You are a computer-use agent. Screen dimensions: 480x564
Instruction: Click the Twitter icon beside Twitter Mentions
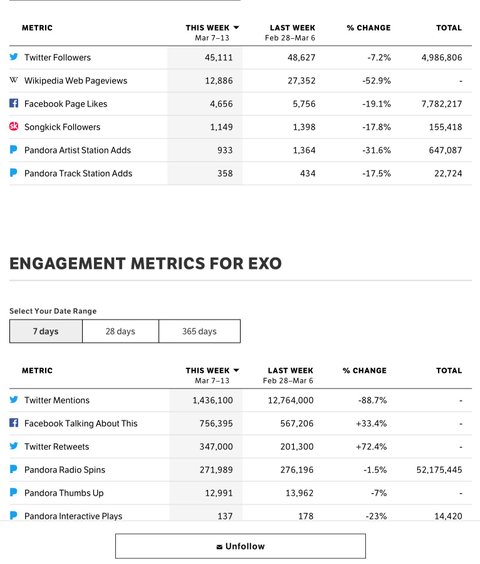pos(14,400)
